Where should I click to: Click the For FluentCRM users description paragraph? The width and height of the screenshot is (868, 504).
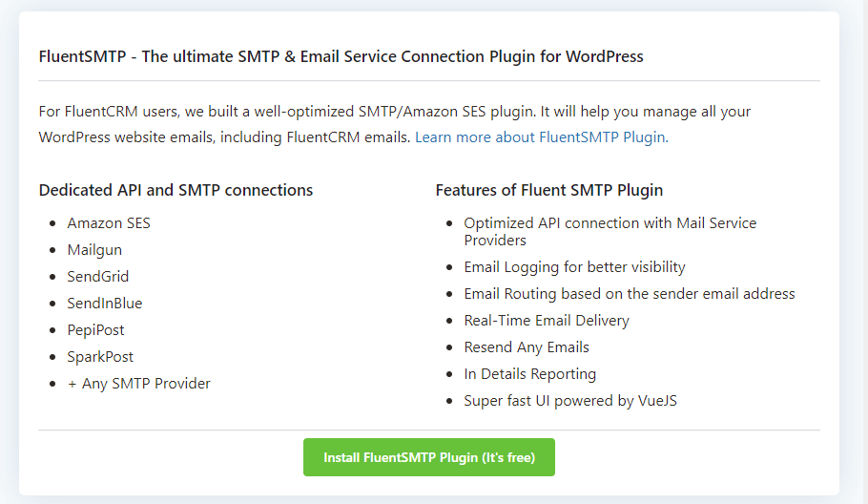395,125
